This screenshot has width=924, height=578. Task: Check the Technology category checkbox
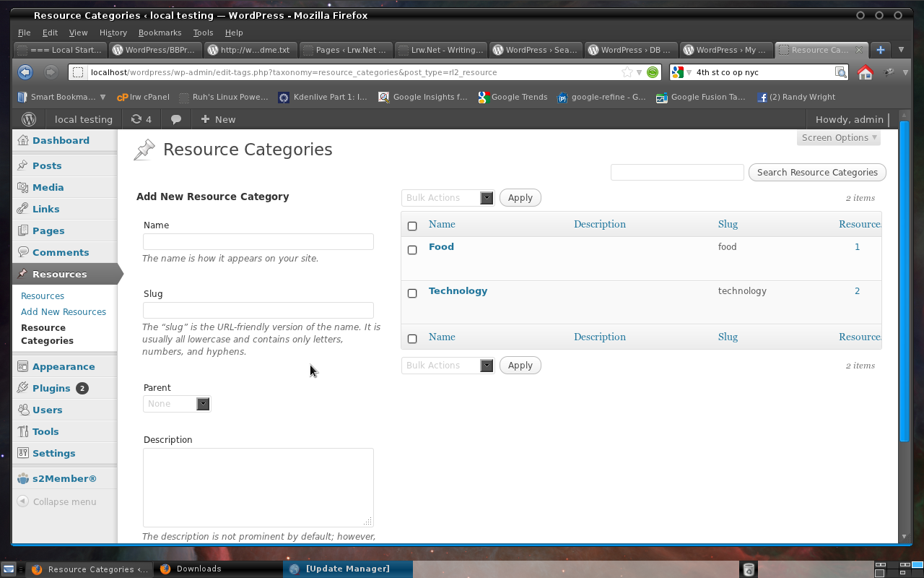412,293
